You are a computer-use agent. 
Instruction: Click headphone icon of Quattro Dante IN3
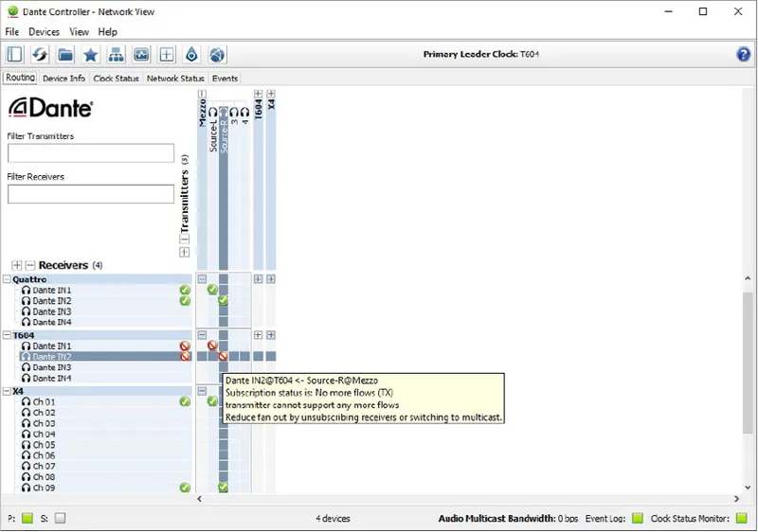point(27,311)
